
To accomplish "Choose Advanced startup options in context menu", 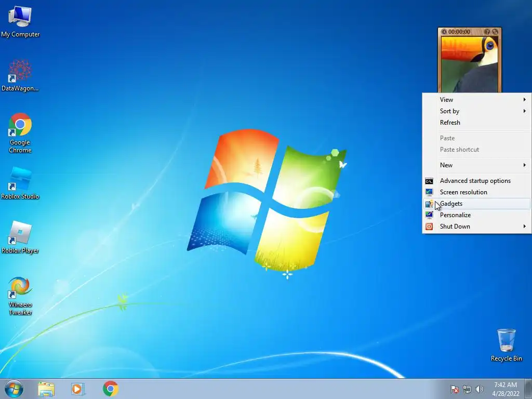I will (477, 181).
